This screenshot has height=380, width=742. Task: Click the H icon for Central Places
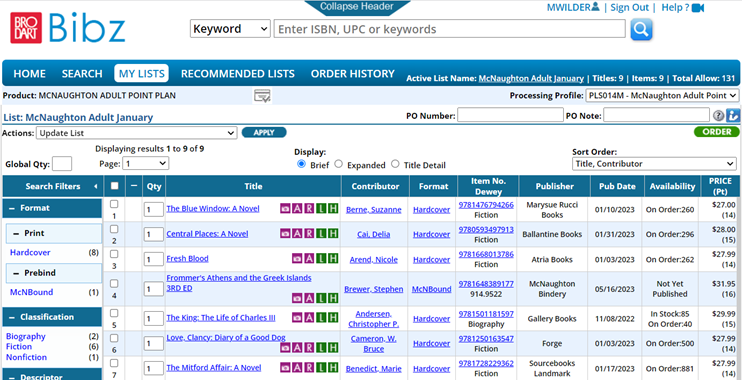coord(333,233)
